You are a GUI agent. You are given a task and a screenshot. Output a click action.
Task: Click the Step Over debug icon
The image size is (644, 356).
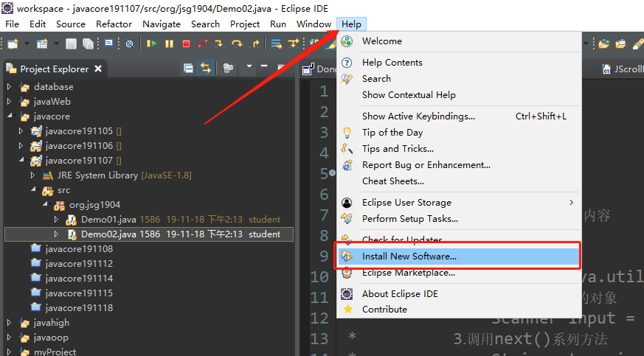[x=237, y=43]
